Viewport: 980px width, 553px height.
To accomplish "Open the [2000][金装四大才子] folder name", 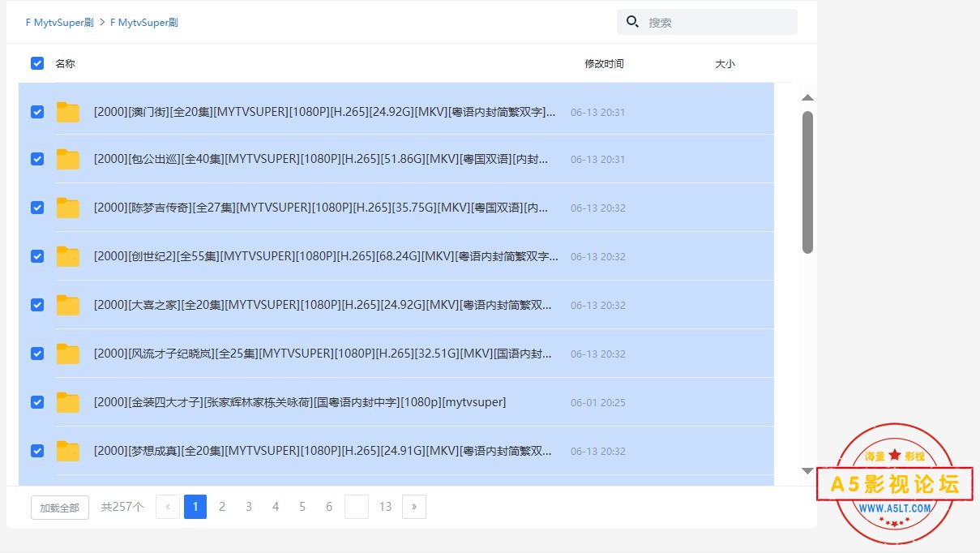I will (x=300, y=402).
